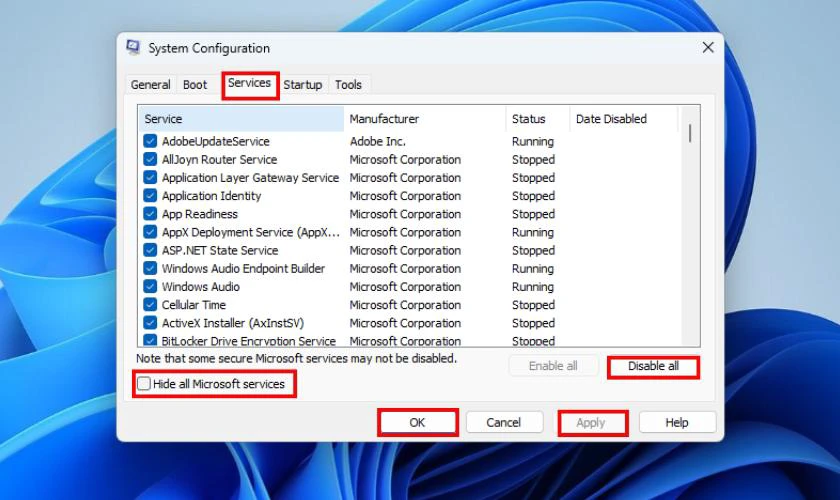Select AppX Deployment Service row name
The image size is (840, 500).
(250, 233)
